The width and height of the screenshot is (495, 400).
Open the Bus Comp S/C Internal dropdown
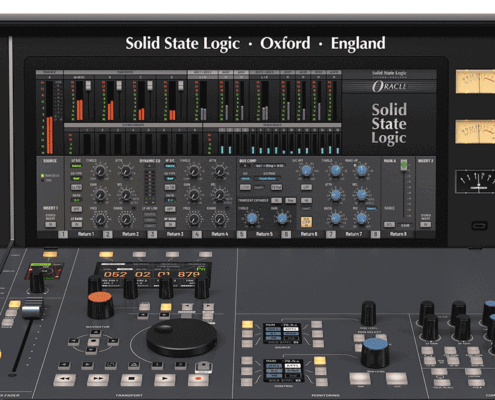[x=245, y=179]
